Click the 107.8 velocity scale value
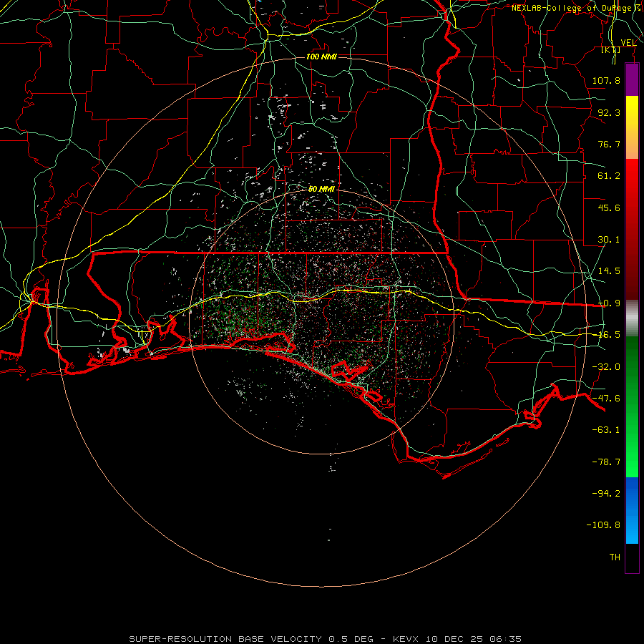 (x=606, y=80)
